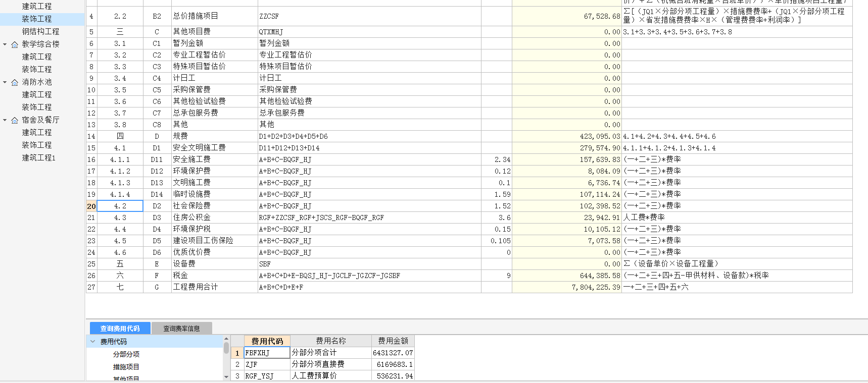Switch to the 查询费率信息 tab
Viewport: 868px width, 383px height.
(x=181, y=329)
